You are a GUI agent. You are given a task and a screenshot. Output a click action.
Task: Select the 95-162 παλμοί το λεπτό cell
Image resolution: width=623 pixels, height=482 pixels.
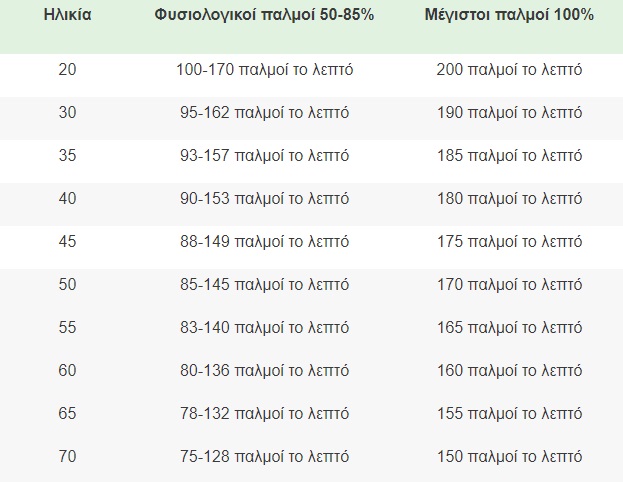[262, 113]
